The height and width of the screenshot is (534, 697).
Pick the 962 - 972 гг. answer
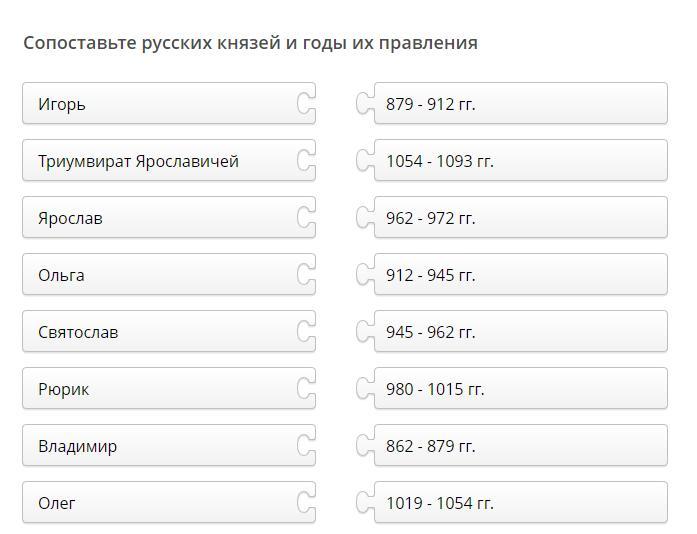coord(520,218)
